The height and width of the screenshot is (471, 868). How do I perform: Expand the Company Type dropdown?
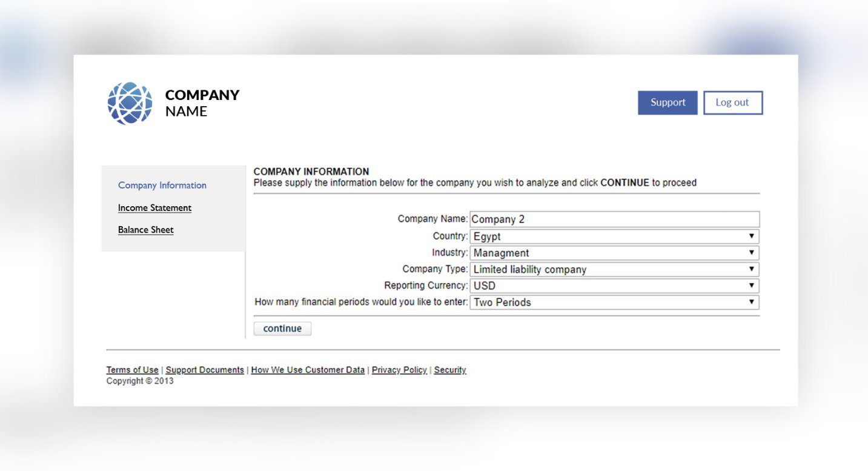tap(614, 269)
